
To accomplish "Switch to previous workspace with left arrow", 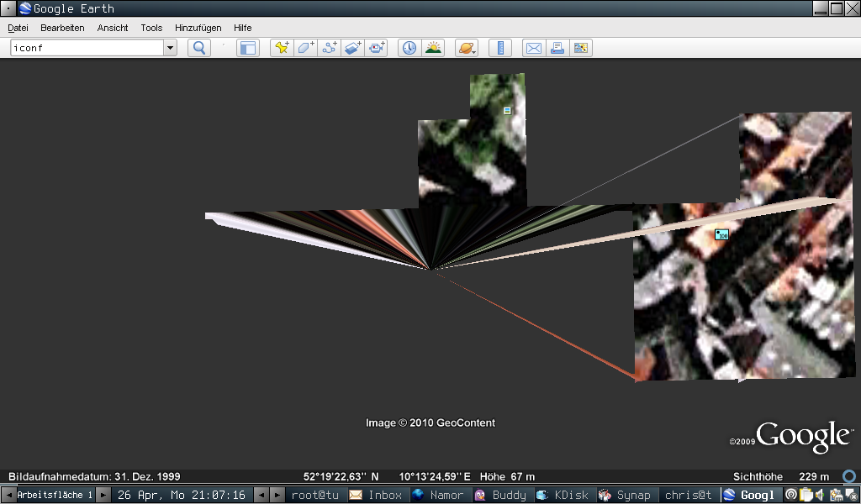I will click(8, 495).
